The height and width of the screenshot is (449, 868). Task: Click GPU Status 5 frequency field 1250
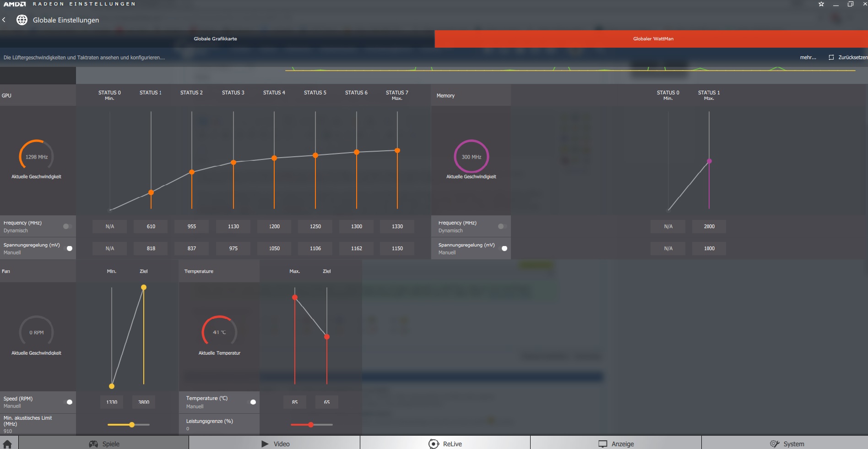(x=315, y=226)
